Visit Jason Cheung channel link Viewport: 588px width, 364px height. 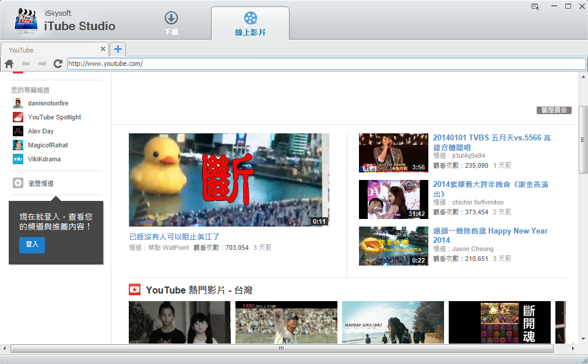(473, 249)
